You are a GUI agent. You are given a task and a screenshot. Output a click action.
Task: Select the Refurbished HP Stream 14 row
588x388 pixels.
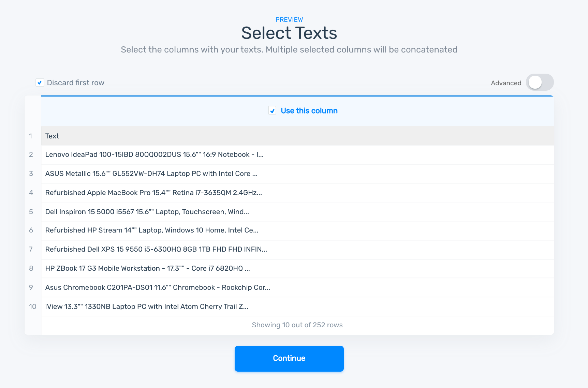coord(152,230)
